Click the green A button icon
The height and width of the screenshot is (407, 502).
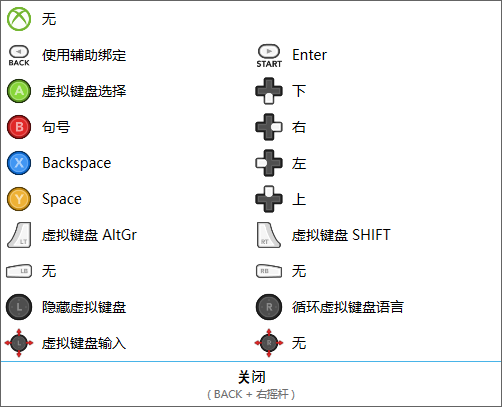(x=19, y=91)
